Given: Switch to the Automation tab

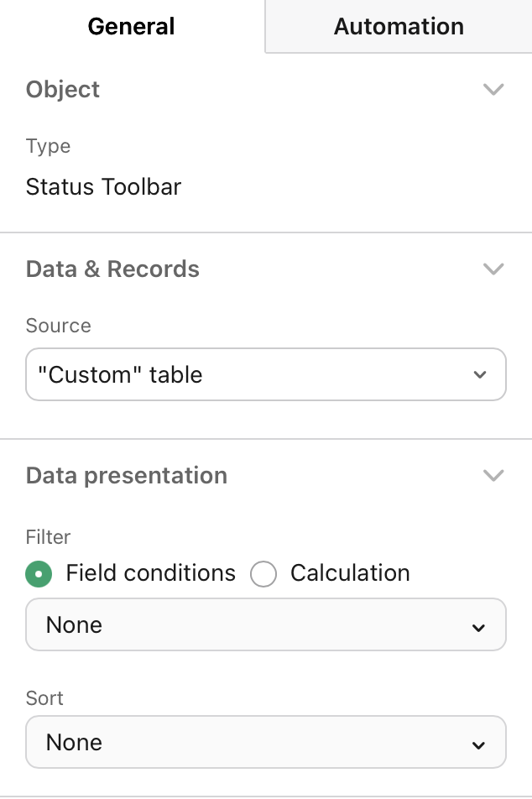Looking at the screenshot, I should (399, 26).
